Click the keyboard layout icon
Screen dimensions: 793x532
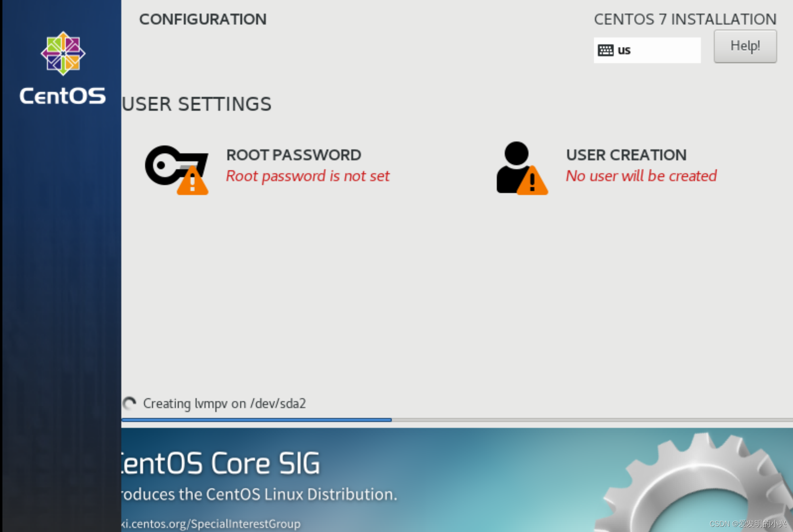(x=605, y=50)
